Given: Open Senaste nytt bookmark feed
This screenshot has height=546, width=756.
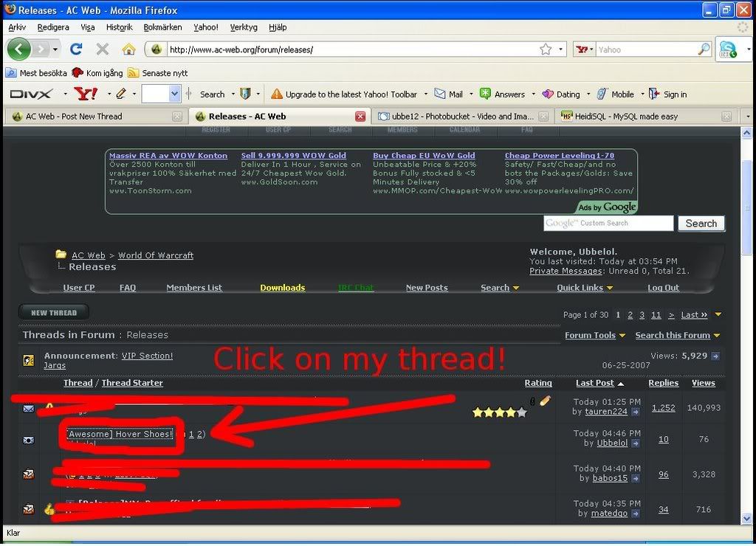Looking at the screenshot, I should click(x=158, y=73).
